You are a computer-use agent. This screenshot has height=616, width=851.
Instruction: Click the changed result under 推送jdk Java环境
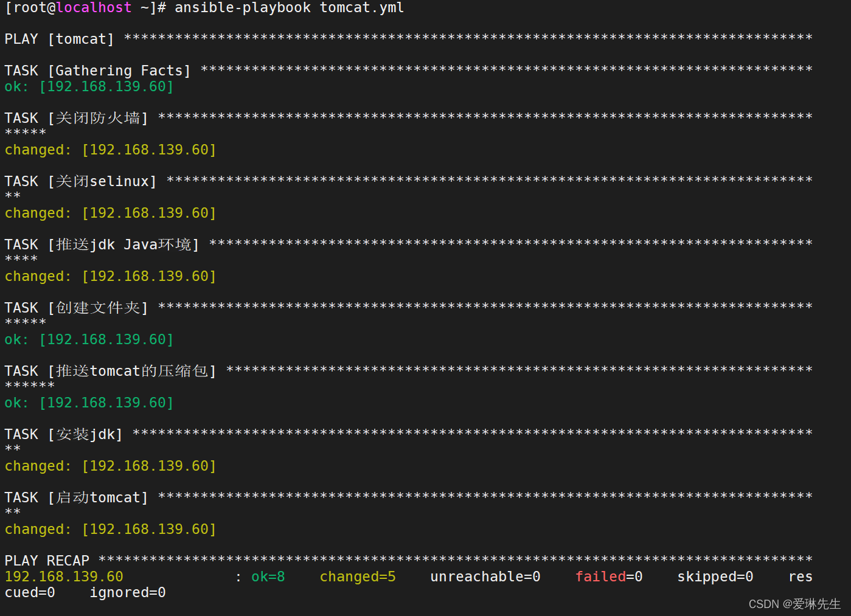coord(110,276)
